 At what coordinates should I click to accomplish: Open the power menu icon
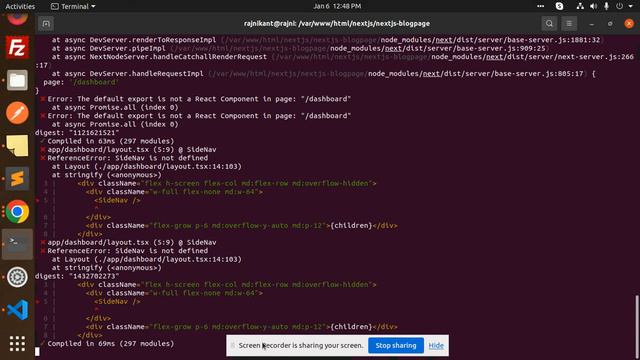click(620, 6)
